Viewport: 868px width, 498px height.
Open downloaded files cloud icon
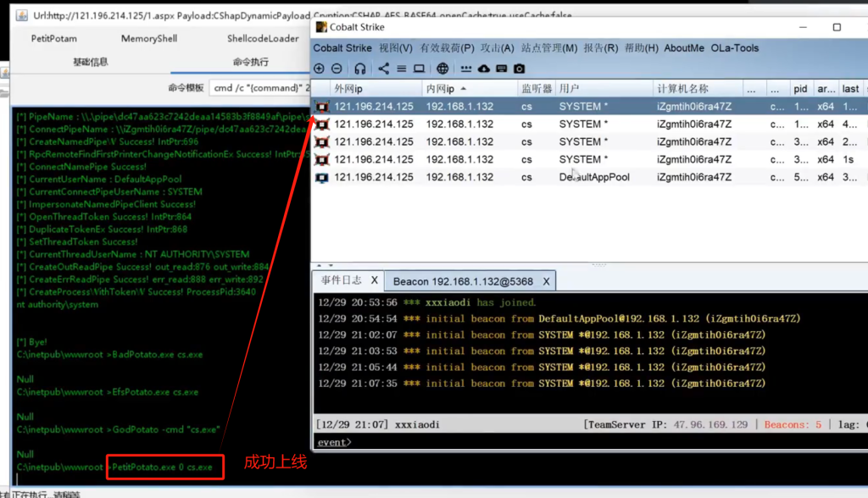(484, 69)
